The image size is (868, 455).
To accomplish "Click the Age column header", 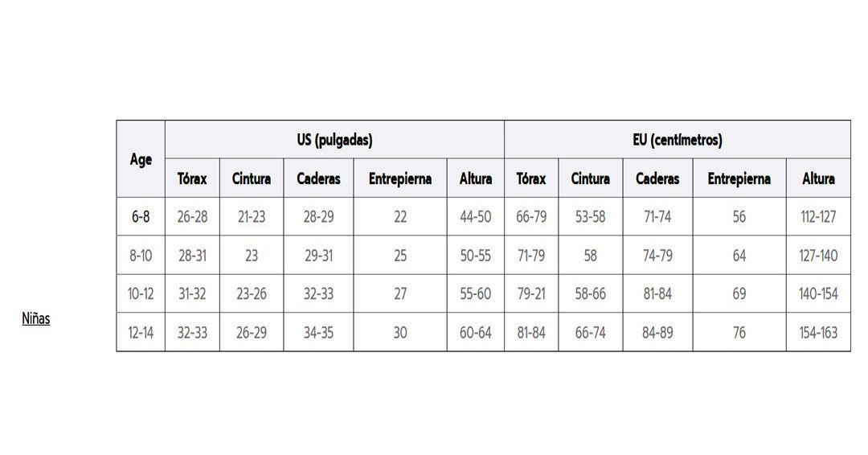I will click(x=141, y=159).
